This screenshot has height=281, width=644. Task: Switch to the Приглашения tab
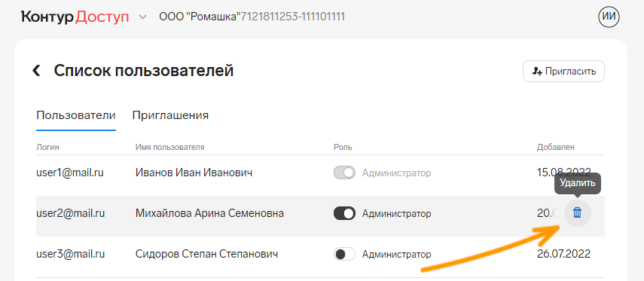coord(170,115)
